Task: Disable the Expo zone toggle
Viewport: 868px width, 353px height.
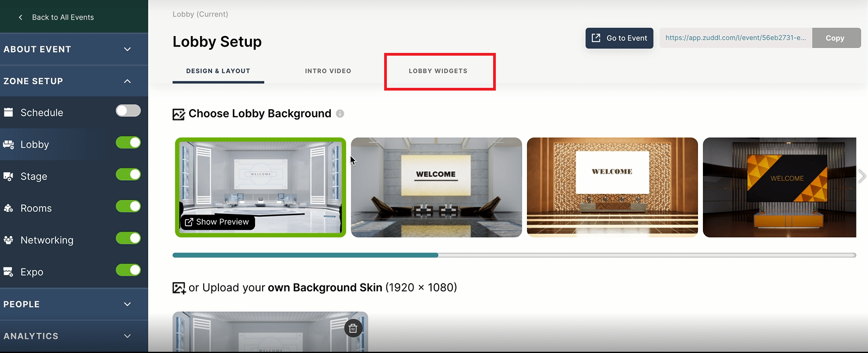Action: click(128, 270)
